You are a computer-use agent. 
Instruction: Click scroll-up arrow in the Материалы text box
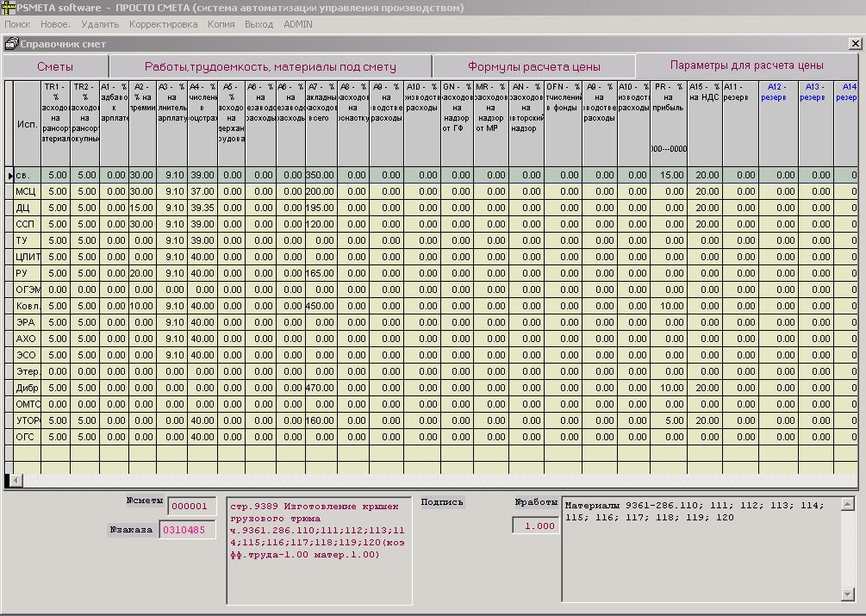[x=847, y=504]
